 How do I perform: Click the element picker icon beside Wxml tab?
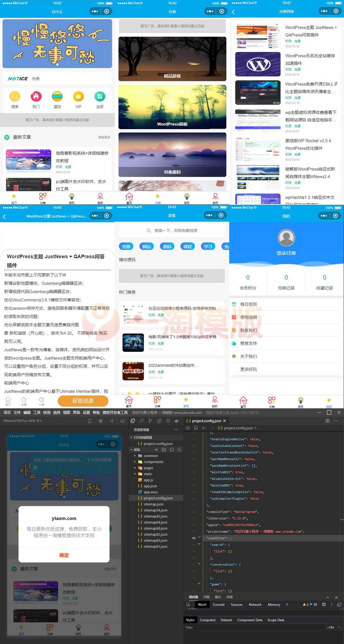point(188,605)
